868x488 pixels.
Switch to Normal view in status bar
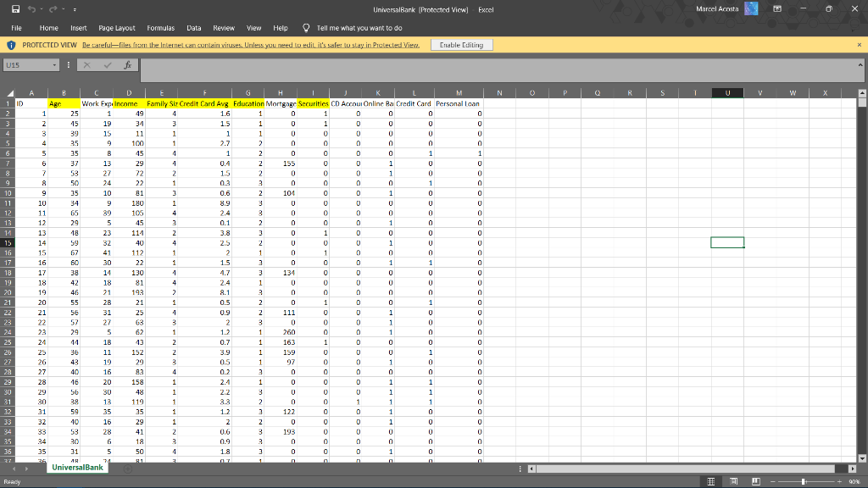(710, 481)
